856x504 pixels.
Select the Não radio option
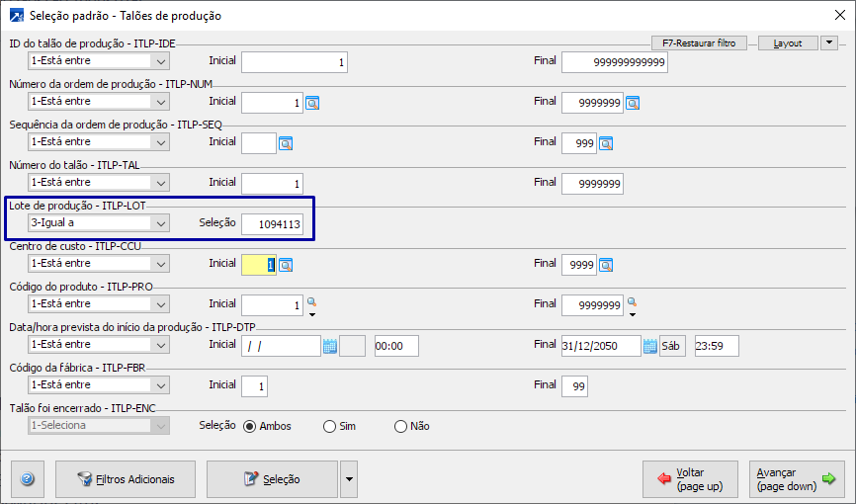400,426
